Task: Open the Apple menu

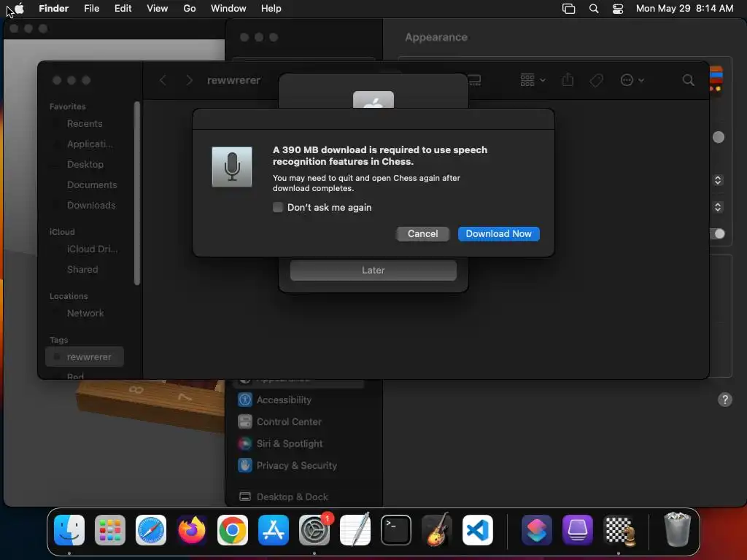Action: [x=19, y=8]
